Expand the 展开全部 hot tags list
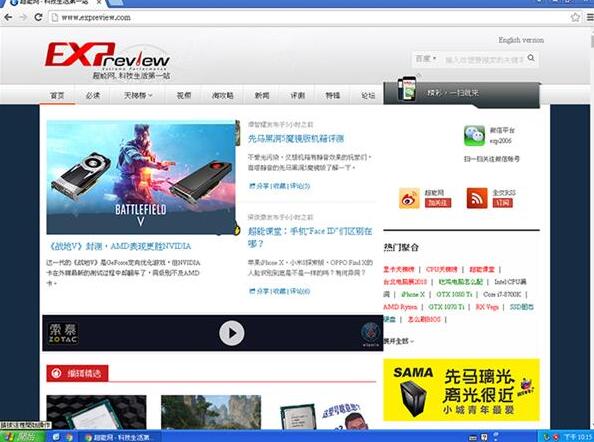Screen dimensions: 594x442 coord(398,341)
